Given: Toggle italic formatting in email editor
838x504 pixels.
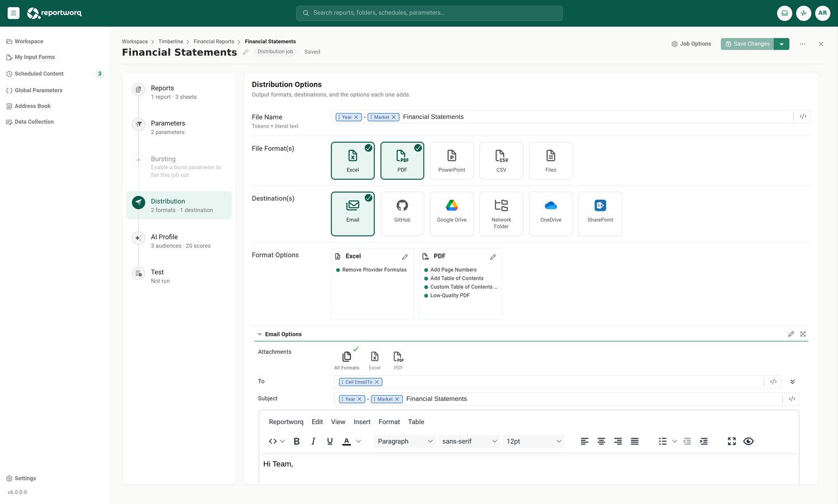Looking at the screenshot, I should point(313,441).
